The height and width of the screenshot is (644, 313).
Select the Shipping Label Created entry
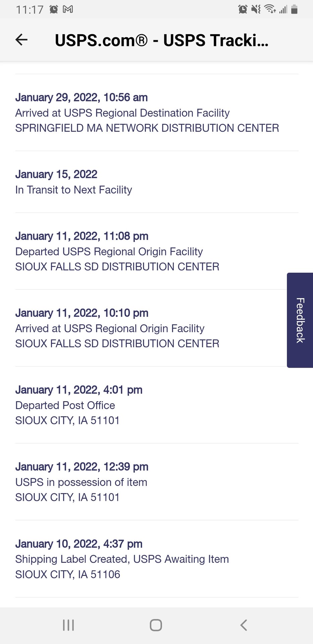[x=122, y=559]
